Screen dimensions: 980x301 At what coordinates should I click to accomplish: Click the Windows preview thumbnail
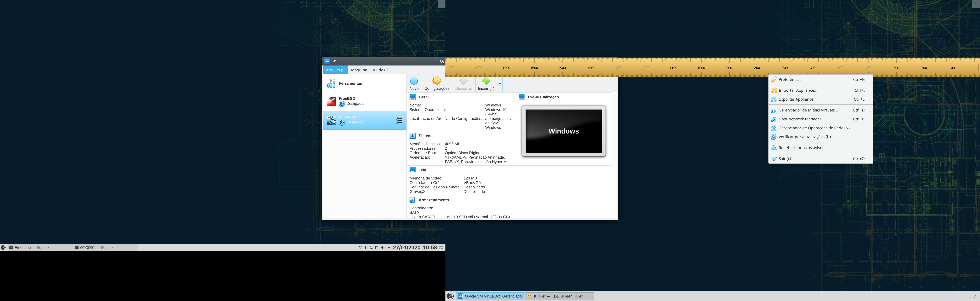[x=563, y=131]
